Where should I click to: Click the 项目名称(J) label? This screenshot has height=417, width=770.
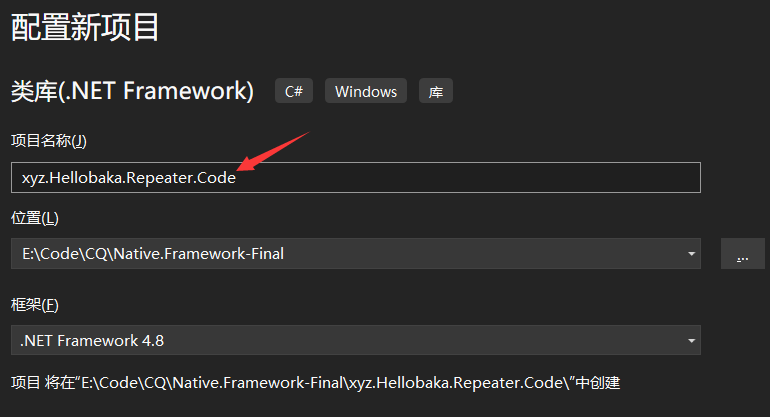[x=49, y=141]
